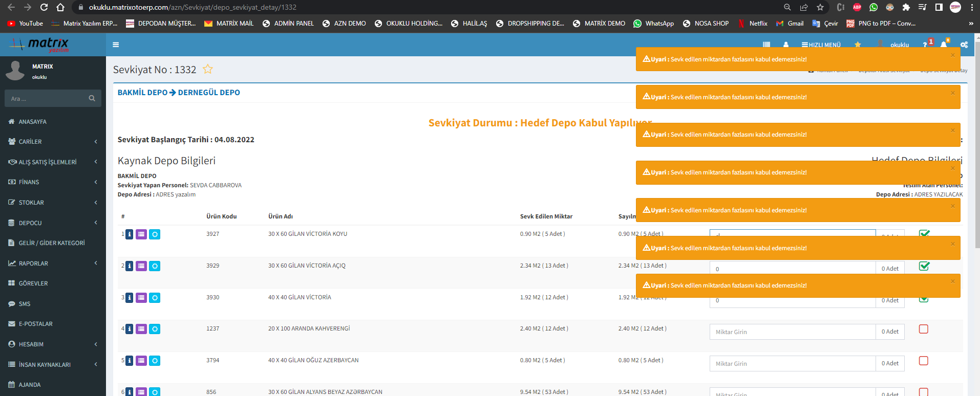The width and height of the screenshot is (980, 396).
Task: Open the HIZLI MENÜ quick menu
Action: click(x=821, y=45)
